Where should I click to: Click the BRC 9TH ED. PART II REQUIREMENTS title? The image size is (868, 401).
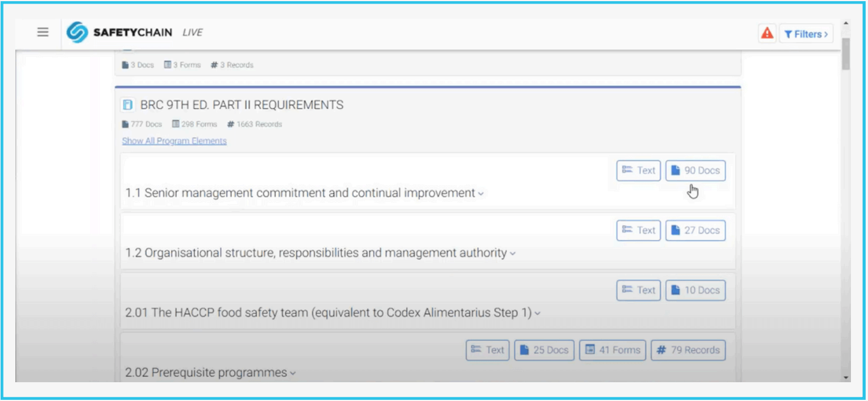(x=242, y=105)
